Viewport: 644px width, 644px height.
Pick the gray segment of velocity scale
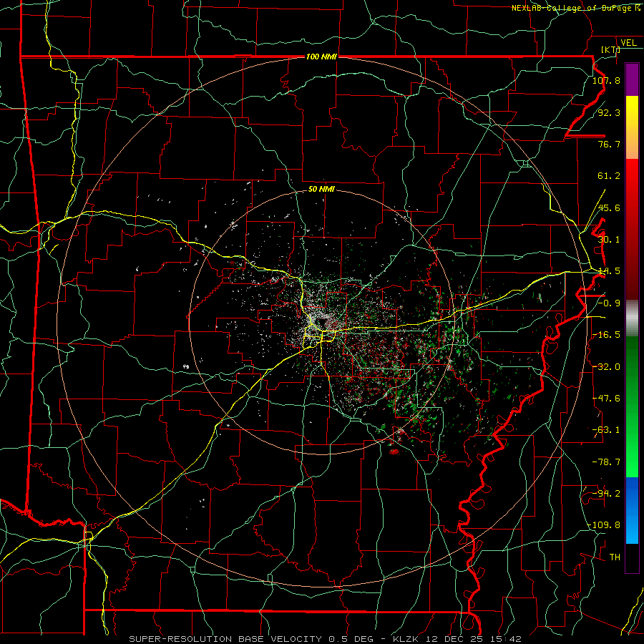632,318
